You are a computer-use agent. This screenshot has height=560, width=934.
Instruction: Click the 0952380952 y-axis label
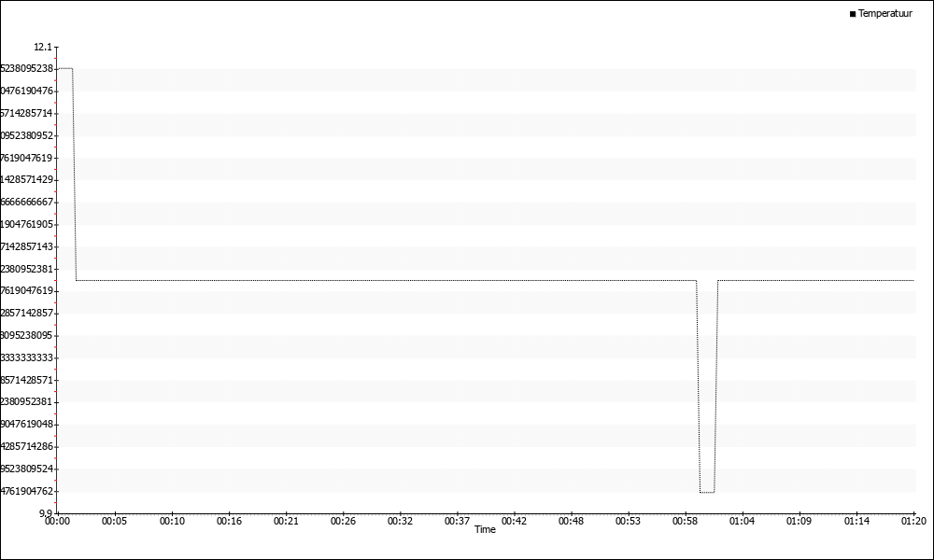[x=27, y=135]
